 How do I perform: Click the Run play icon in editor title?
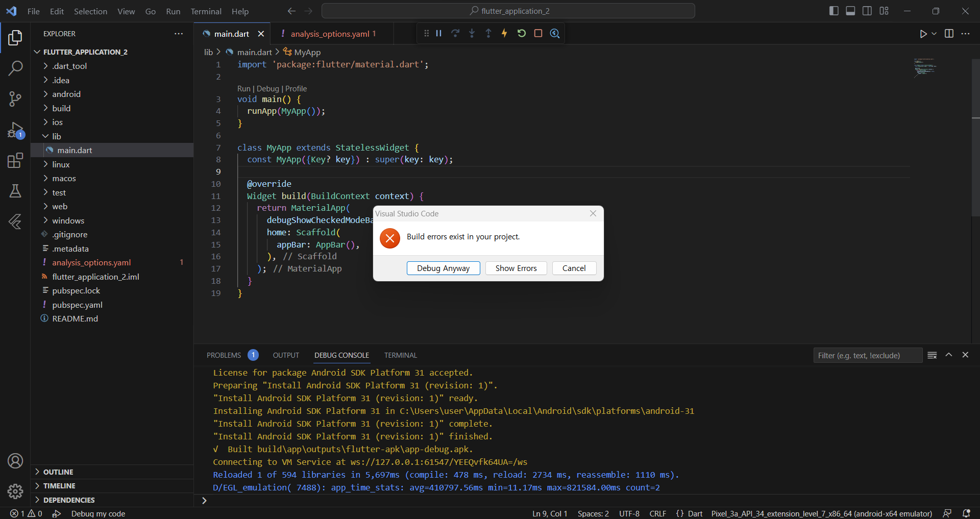coord(923,34)
